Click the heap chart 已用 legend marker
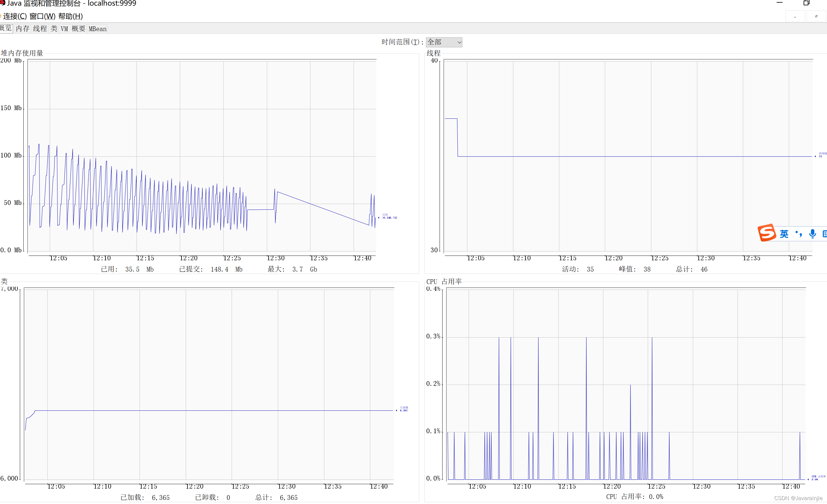 point(388,216)
